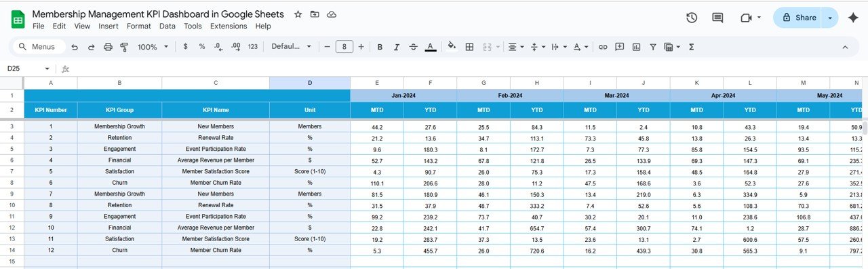Open version history clock icon
The image size is (868, 269).
pyautogui.click(x=692, y=18)
